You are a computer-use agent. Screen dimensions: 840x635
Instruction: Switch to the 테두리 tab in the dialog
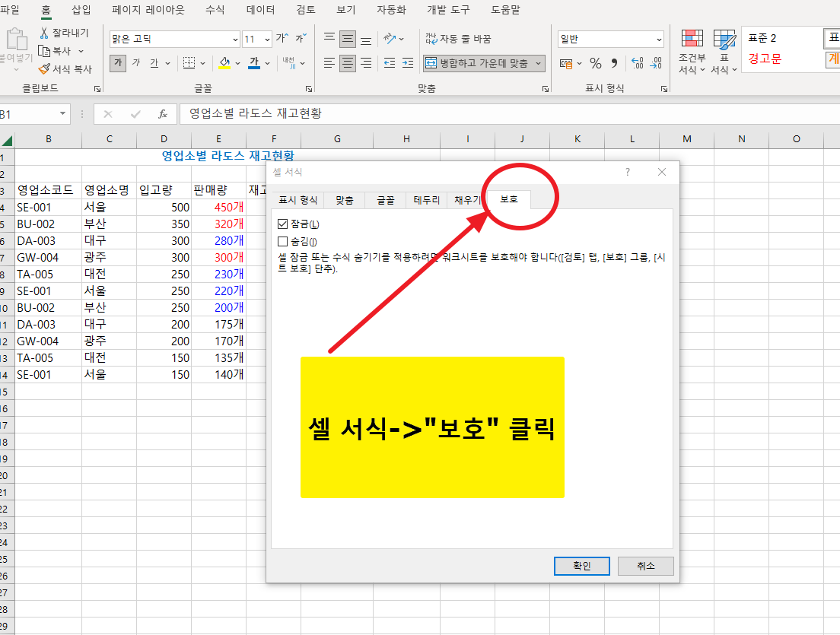point(425,199)
